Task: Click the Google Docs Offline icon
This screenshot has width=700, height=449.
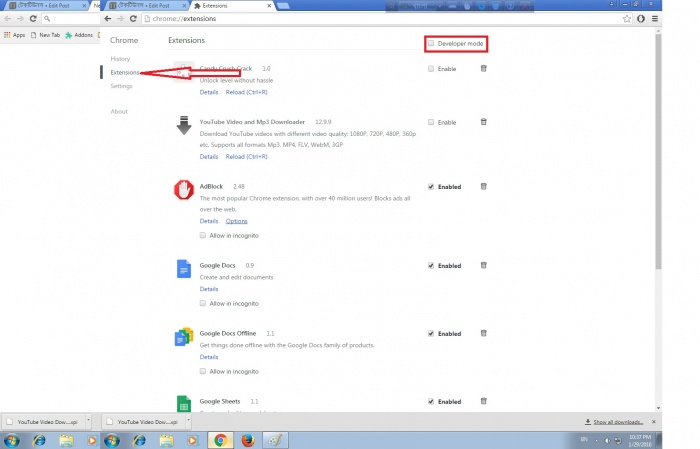Action: point(183,337)
